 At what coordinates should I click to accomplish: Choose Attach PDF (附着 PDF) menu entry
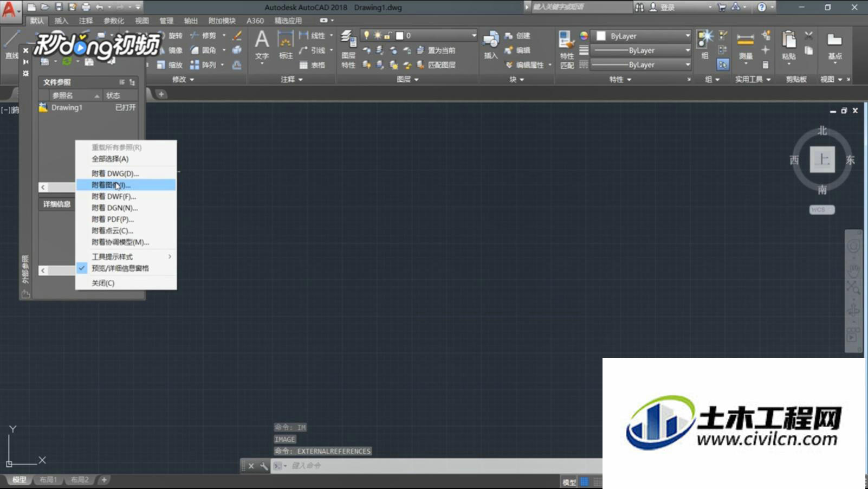(x=126, y=219)
